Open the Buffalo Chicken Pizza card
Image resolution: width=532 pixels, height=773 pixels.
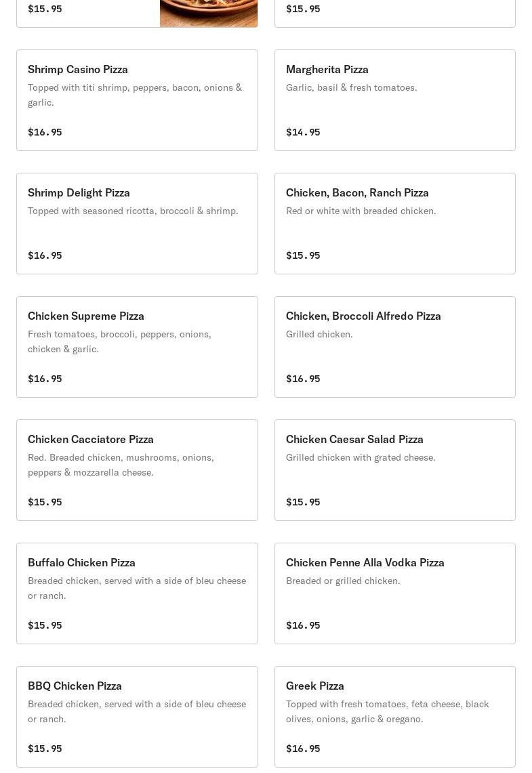click(x=137, y=593)
